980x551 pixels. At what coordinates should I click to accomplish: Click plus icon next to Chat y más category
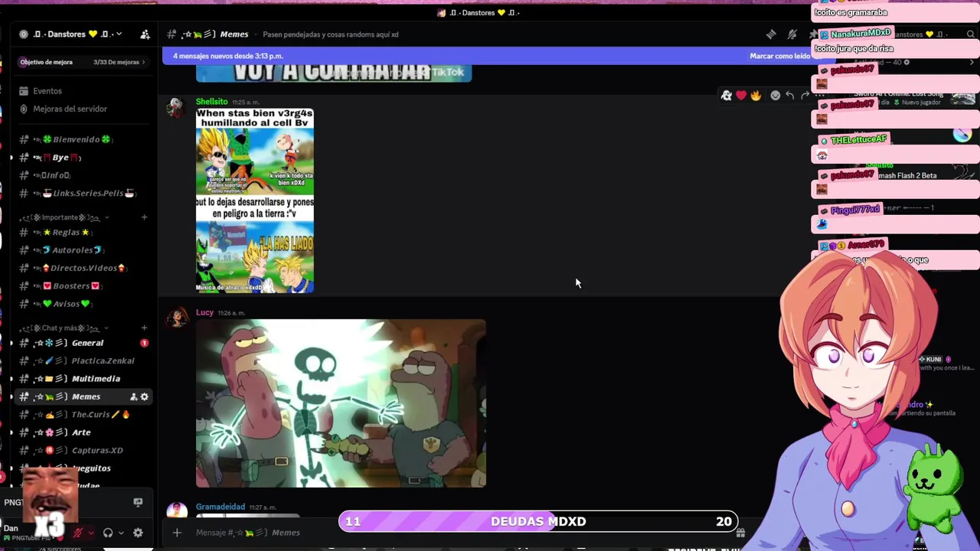click(144, 328)
